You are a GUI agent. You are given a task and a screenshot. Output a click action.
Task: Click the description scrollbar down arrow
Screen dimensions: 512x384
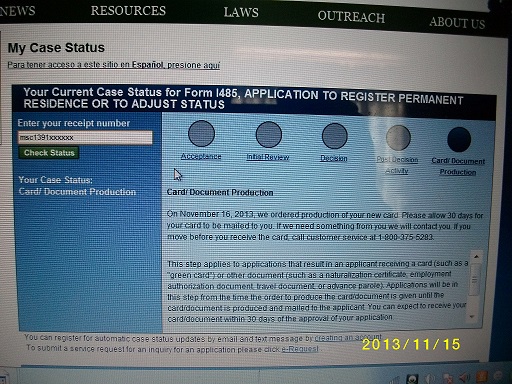point(472,317)
